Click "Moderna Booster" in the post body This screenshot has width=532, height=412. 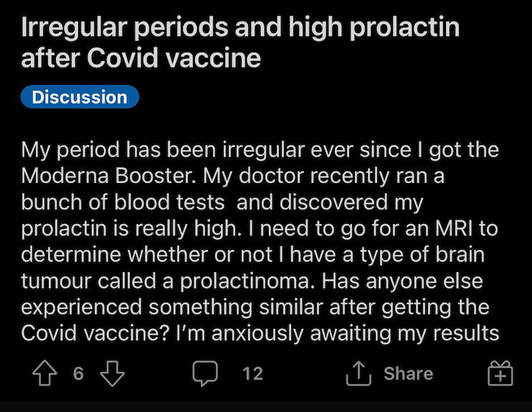tap(108, 176)
